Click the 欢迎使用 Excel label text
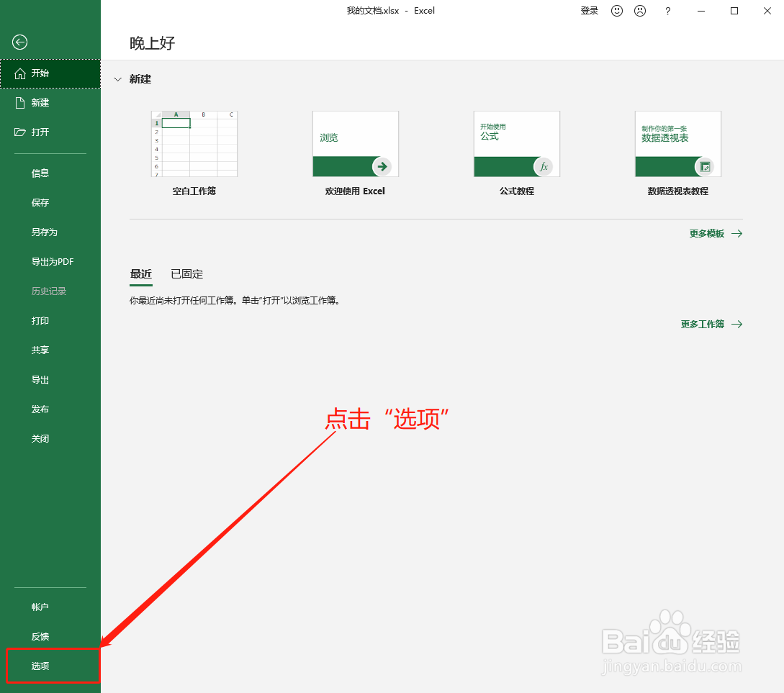The image size is (784, 693). [355, 191]
